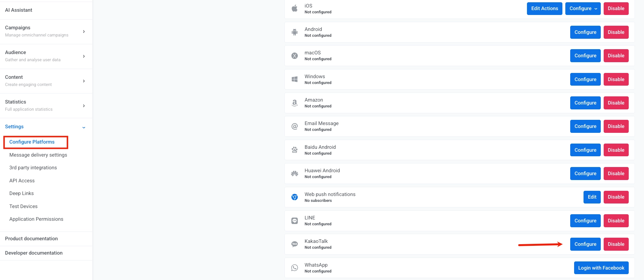Click the Windows platform icon
The image size is (644, 280).
pyautogui.click(x=295, y=79)
